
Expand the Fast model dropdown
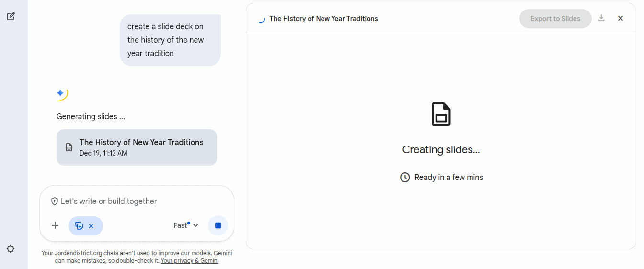(186, 225)
